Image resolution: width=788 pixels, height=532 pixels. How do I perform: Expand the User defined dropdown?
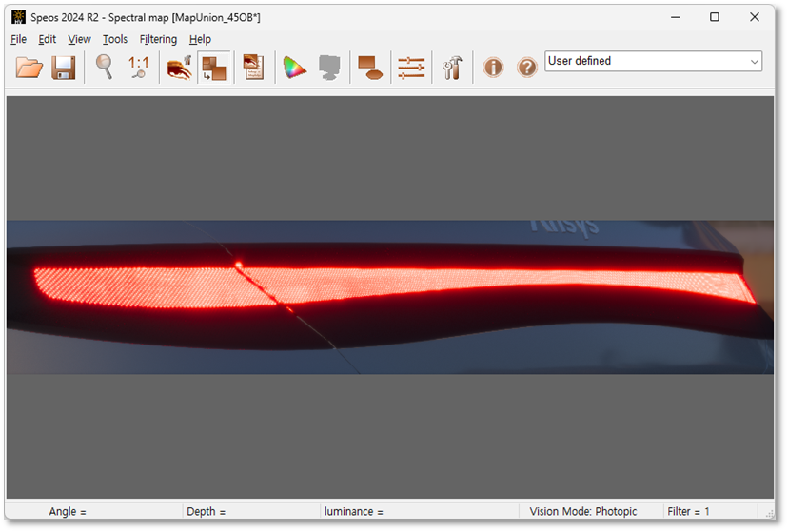pos(653,61)
